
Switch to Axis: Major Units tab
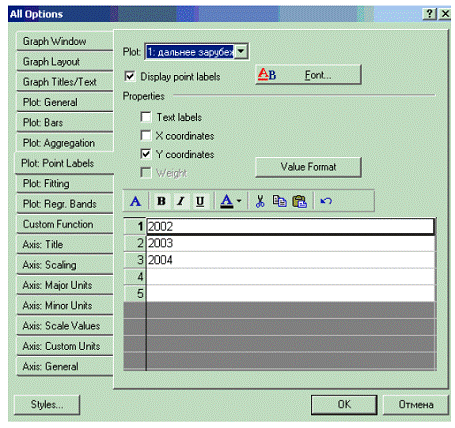[65, 285]
